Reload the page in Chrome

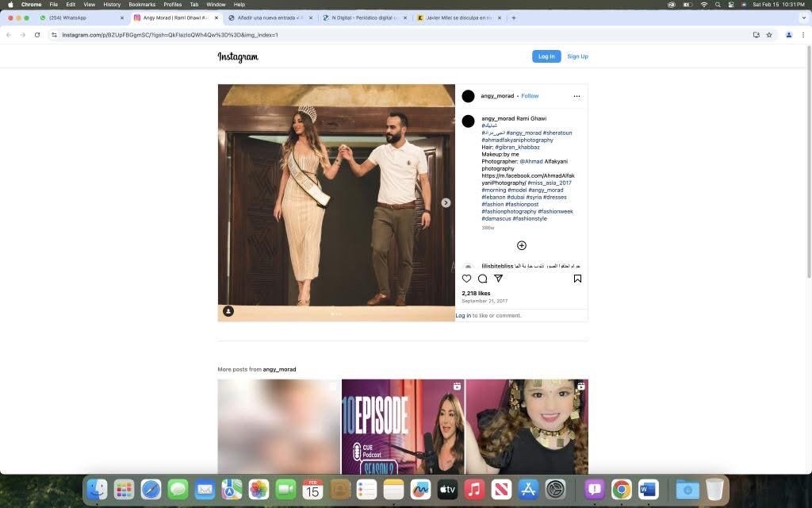[37, 35]
